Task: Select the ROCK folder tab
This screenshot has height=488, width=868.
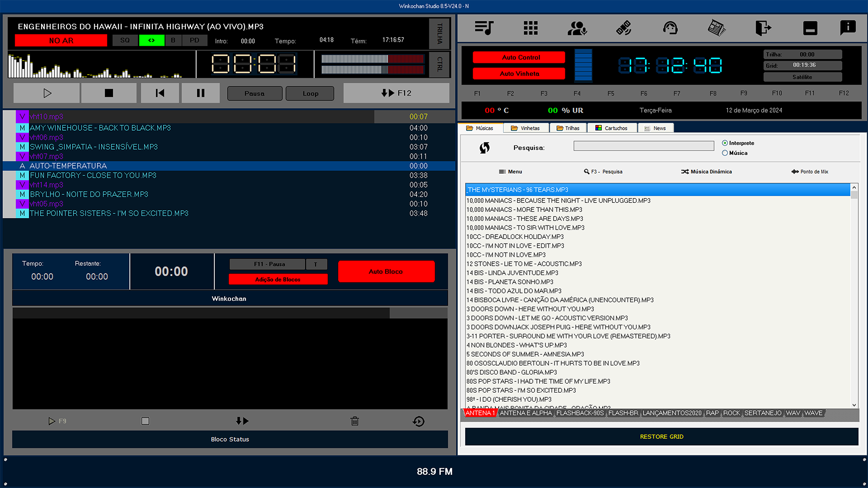Action: point(731,413)
